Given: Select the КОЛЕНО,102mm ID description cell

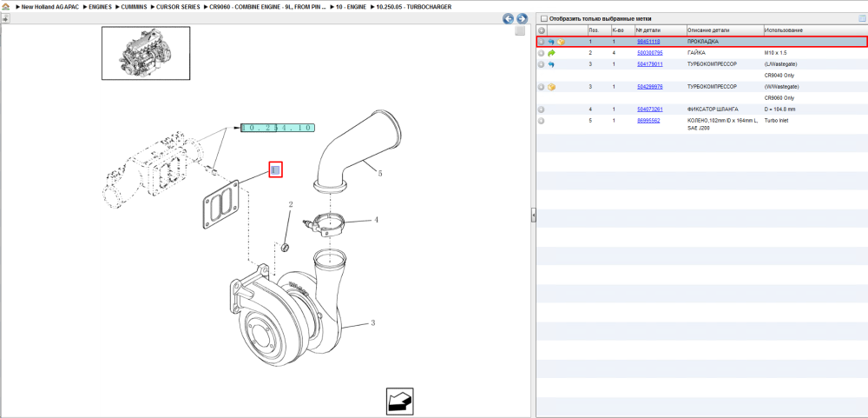Looking at the screenshot, I should [x=722, y=123].
